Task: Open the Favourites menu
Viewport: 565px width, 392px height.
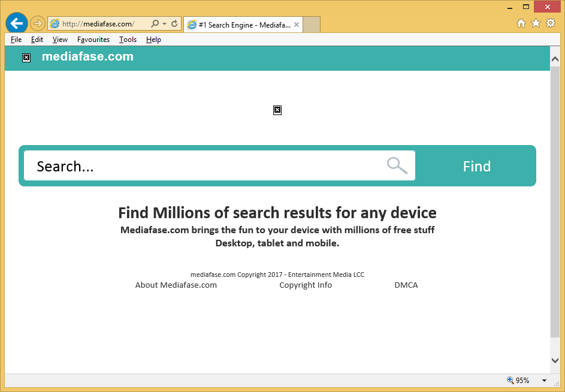Action: pos(93,40)
